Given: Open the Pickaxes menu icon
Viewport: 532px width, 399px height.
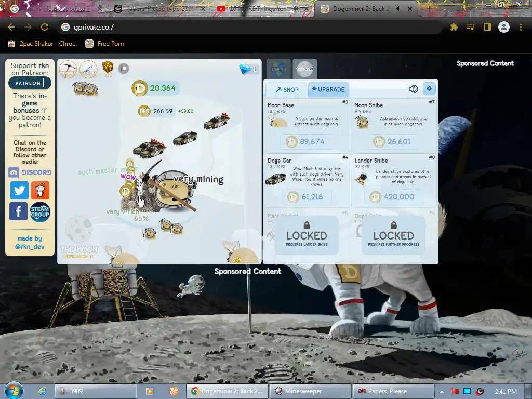Looking at the screenshot, I should 68,69.
